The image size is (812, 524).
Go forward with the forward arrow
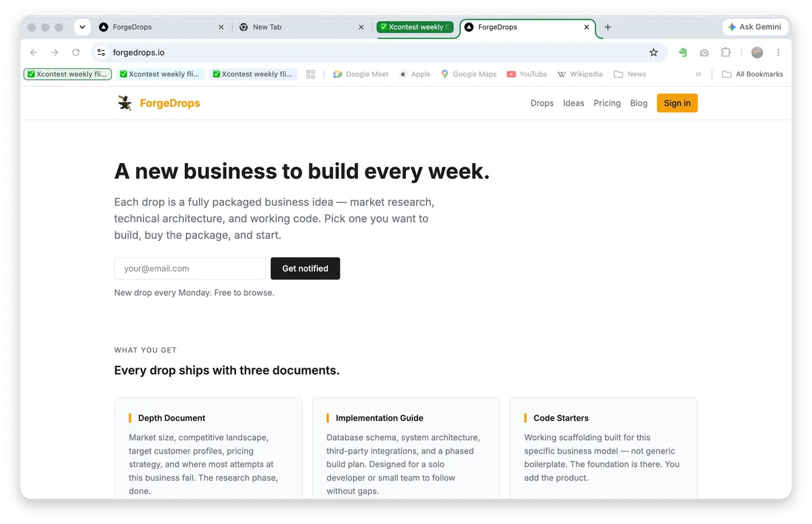(55, 52)
